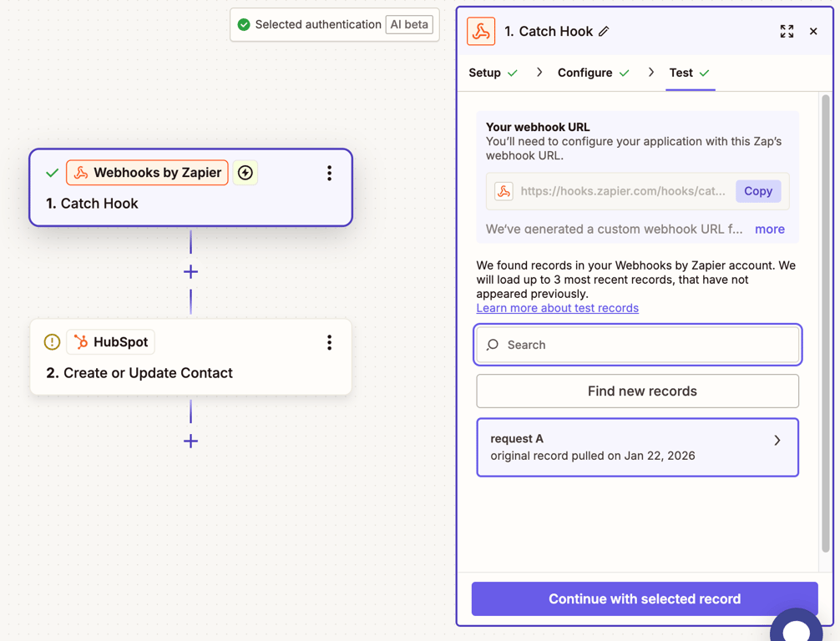The image size is (840, 641).
Task: Add a step after HubSpot action
Action: click(190, 441)
